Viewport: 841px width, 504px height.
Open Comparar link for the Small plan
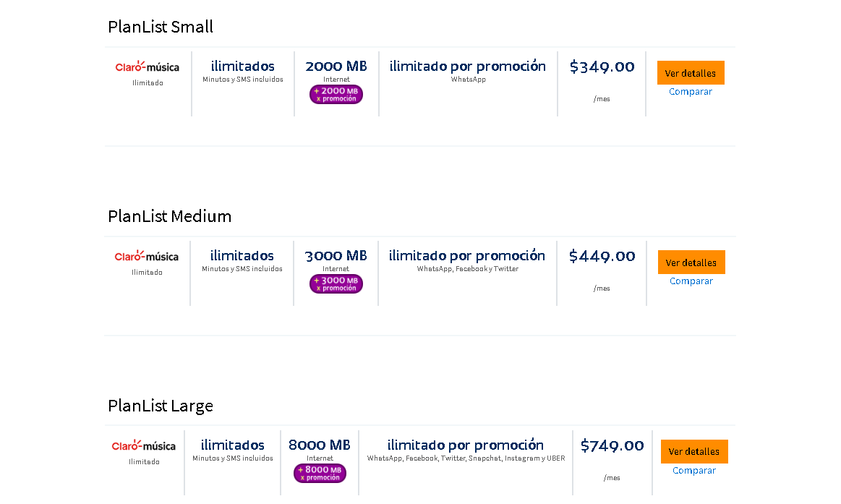click(x=691, y=91)
